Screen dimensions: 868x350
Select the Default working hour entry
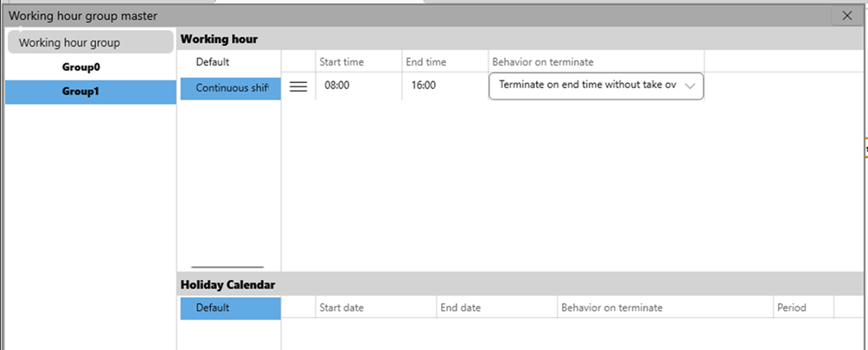coord(213,62)
